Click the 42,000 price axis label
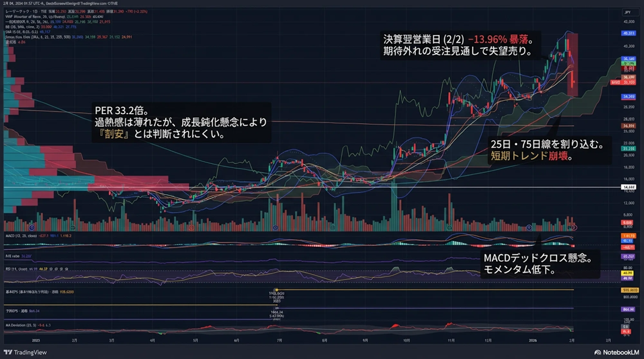 point(629,22)
